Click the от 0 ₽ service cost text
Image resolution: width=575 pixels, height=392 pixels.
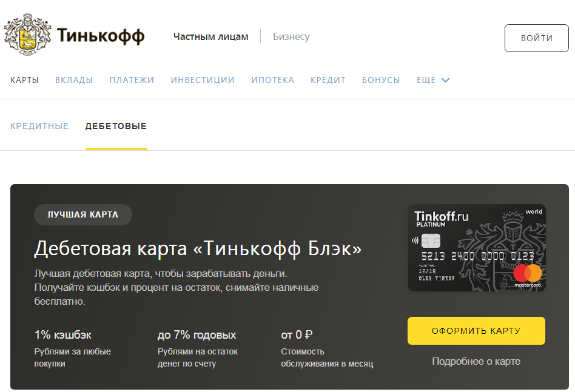point(297,335)
